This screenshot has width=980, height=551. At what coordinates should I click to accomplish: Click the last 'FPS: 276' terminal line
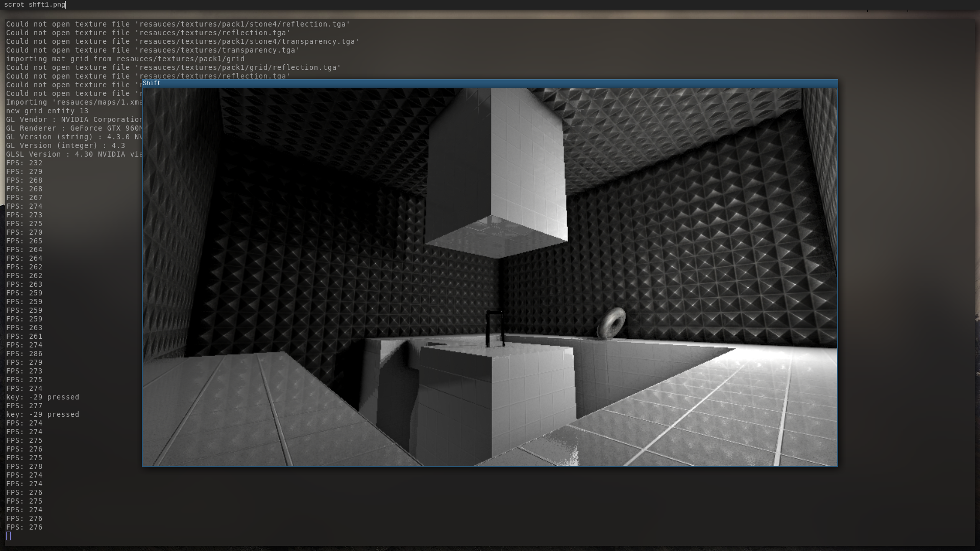pos(24,528)
